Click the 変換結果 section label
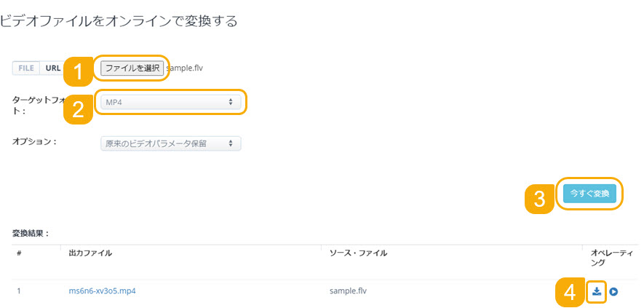 tap(31, 234)
